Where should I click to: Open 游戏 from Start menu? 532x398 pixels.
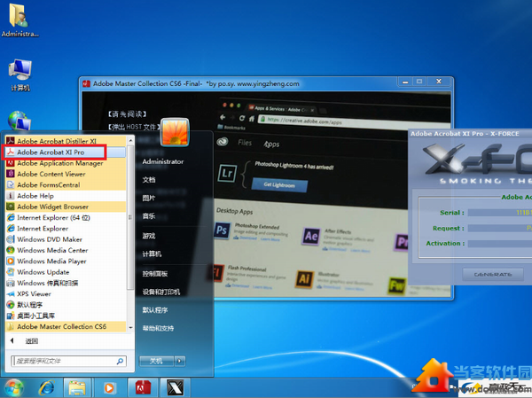(x=149, y=236)
